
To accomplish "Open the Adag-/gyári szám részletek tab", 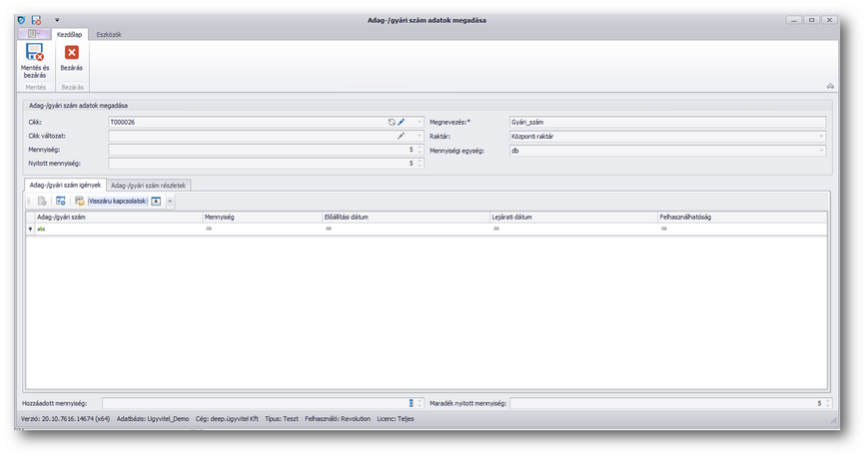I will pyautogui.click(x=148, y=185).
